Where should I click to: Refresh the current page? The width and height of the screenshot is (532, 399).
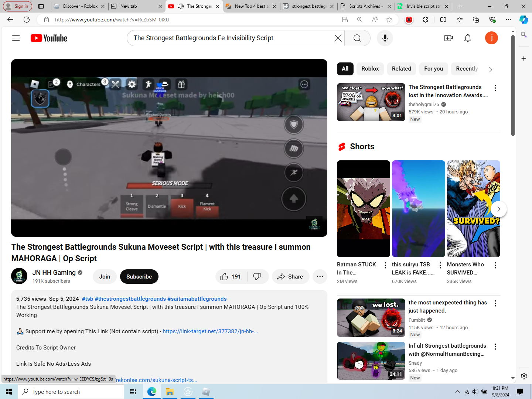click(x=27, y=20)
